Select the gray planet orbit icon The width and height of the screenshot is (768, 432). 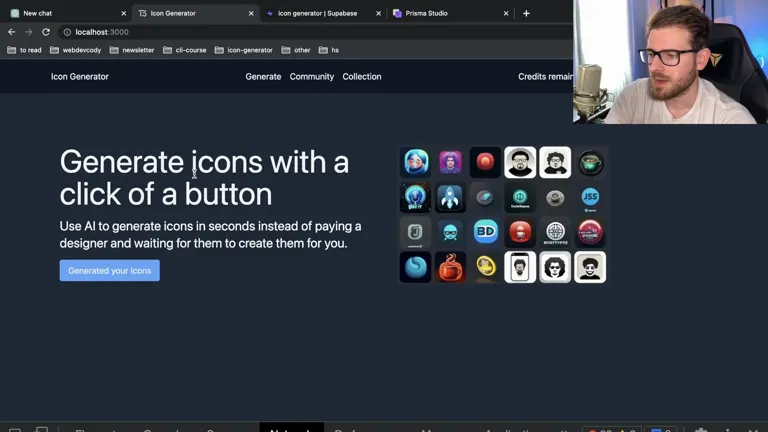click(485, 197)
